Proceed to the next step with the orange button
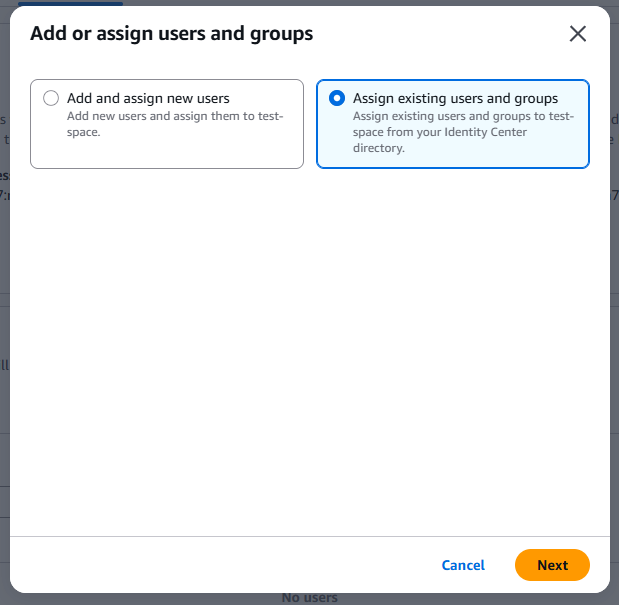 [x=552, y=565]
